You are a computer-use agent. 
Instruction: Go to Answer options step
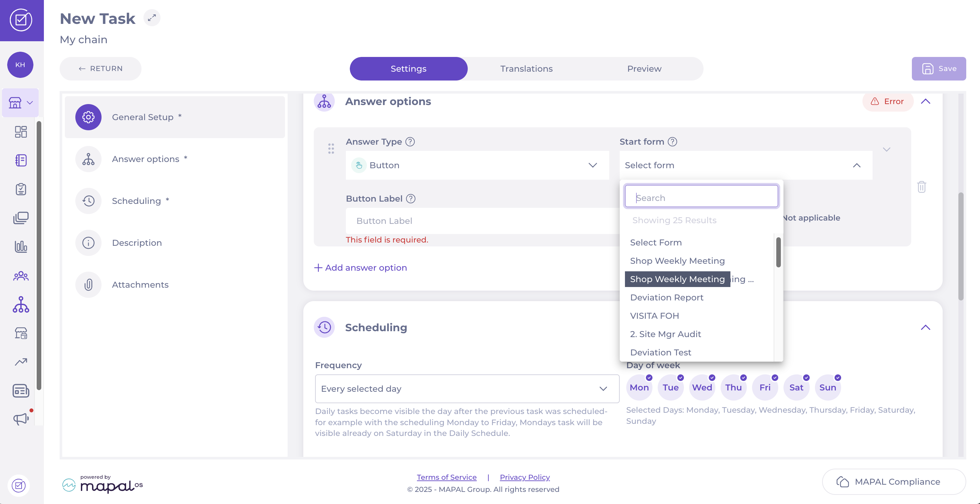point(175,159)
